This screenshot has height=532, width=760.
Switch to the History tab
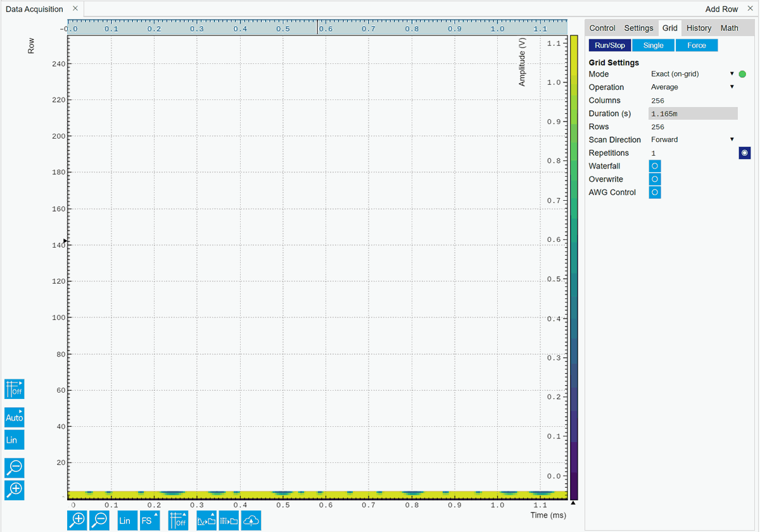699,28
